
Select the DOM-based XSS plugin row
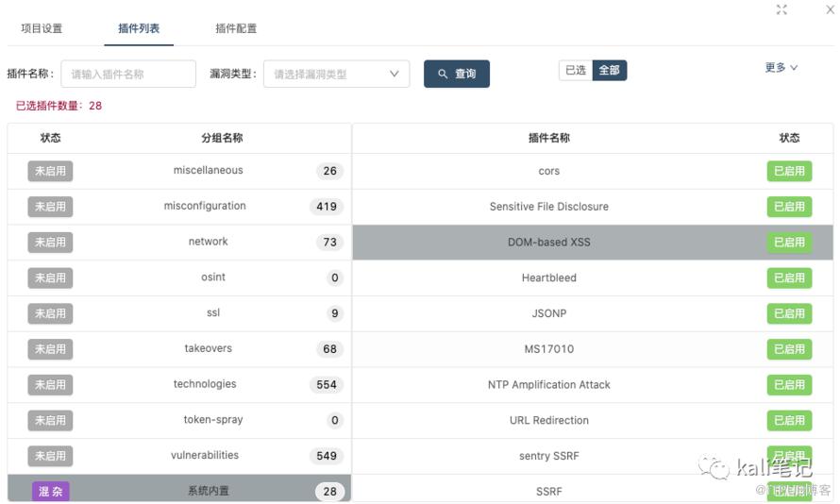(549, 243)
